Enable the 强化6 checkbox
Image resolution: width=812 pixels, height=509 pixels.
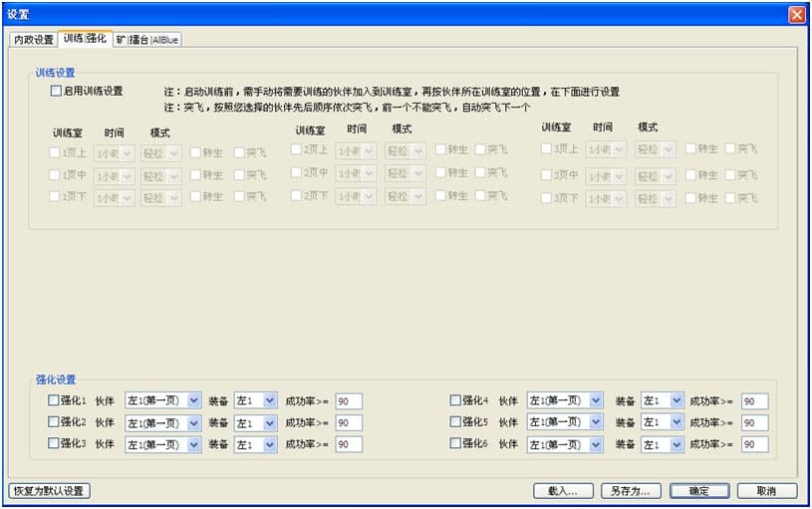click(455, 444)
